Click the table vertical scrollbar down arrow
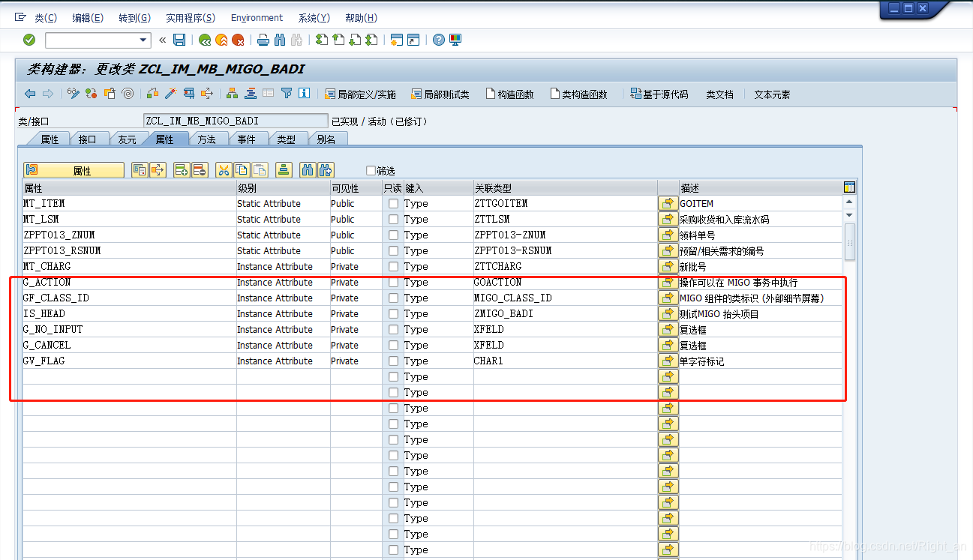 [849, 216]
